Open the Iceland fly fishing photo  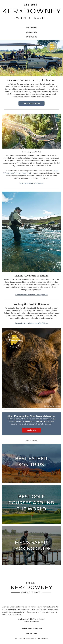point(31,232)
